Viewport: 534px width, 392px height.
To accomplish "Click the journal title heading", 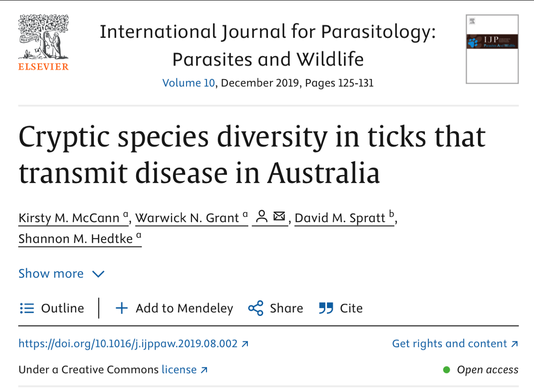I will (267, 45).
